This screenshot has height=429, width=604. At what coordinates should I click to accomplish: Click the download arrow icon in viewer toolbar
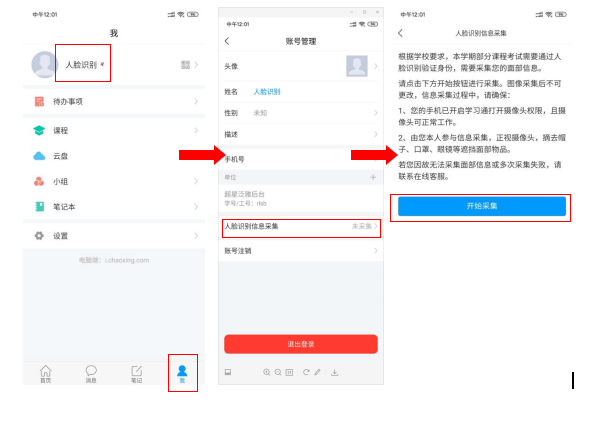[x=334, y=372]
